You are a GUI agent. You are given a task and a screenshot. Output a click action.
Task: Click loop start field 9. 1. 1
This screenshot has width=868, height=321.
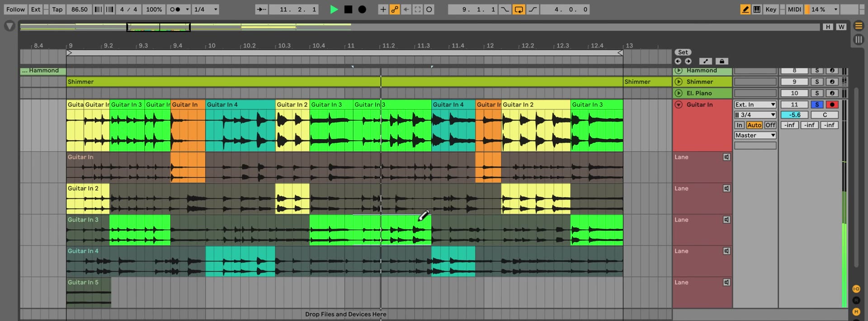pos(473,9)
